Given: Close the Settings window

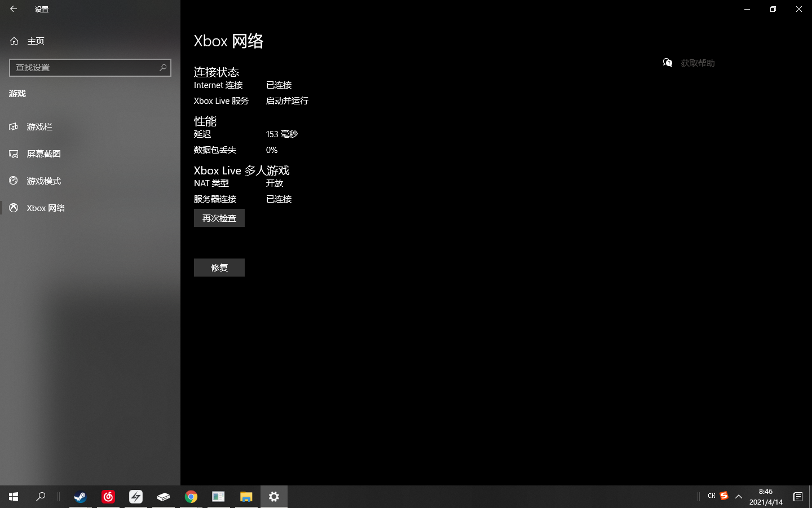Looking at the screenshot, I should click(x=799, y=9).
